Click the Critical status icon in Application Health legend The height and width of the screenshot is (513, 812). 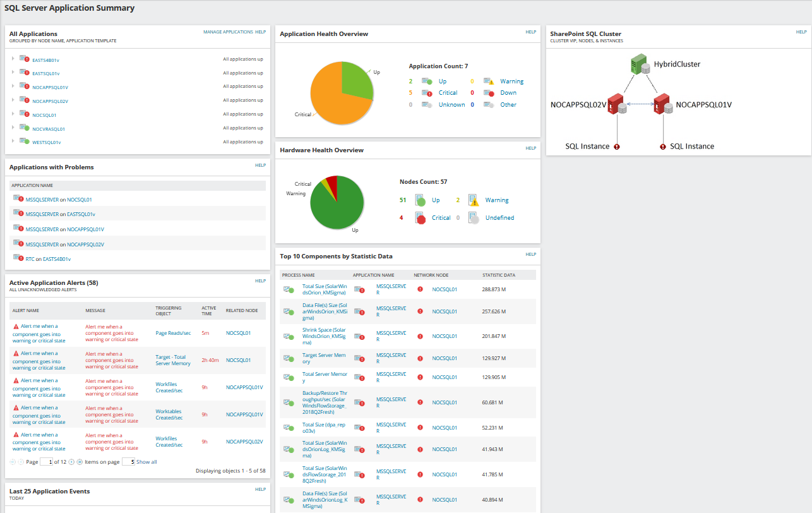[x=427, y=93]
